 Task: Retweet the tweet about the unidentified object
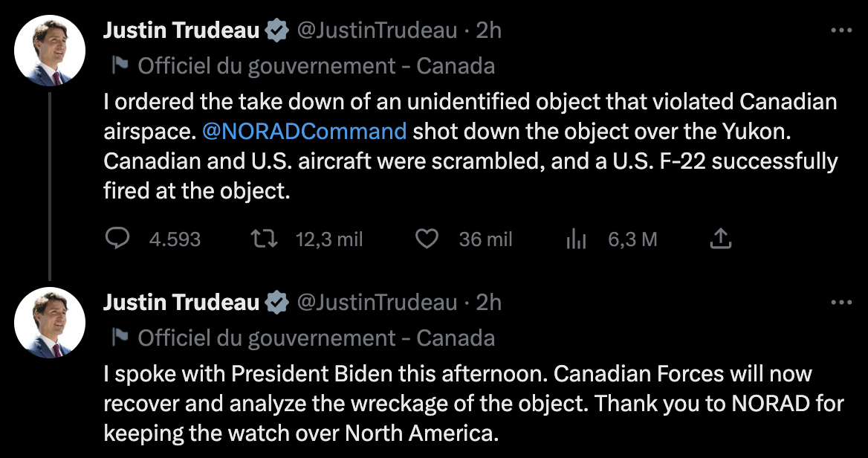click(263, 239)
